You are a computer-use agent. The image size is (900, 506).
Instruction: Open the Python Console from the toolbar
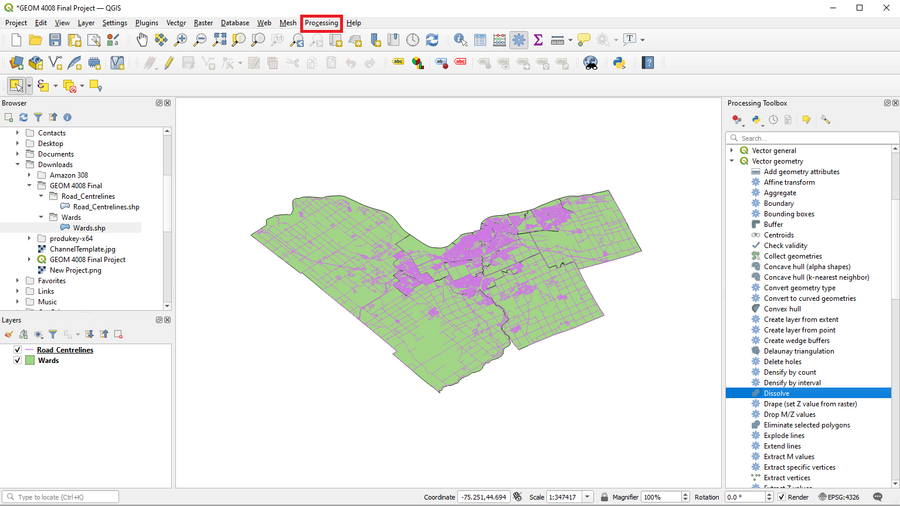(x=619, y=62)
